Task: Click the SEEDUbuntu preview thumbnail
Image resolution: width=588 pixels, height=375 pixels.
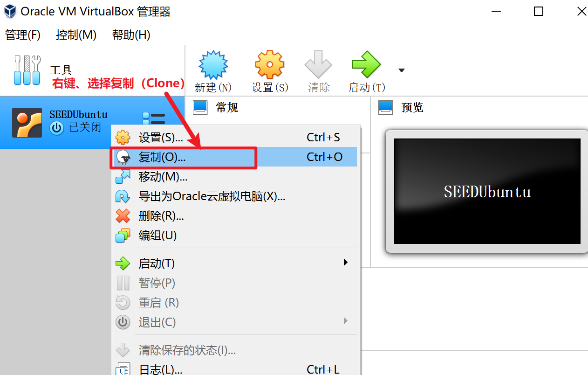Action: [x=487, y=191]
